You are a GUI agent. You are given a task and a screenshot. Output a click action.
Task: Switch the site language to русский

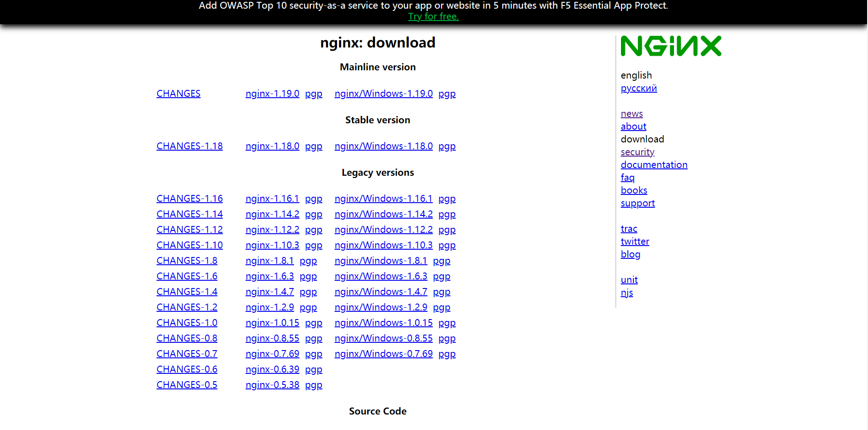639,88
